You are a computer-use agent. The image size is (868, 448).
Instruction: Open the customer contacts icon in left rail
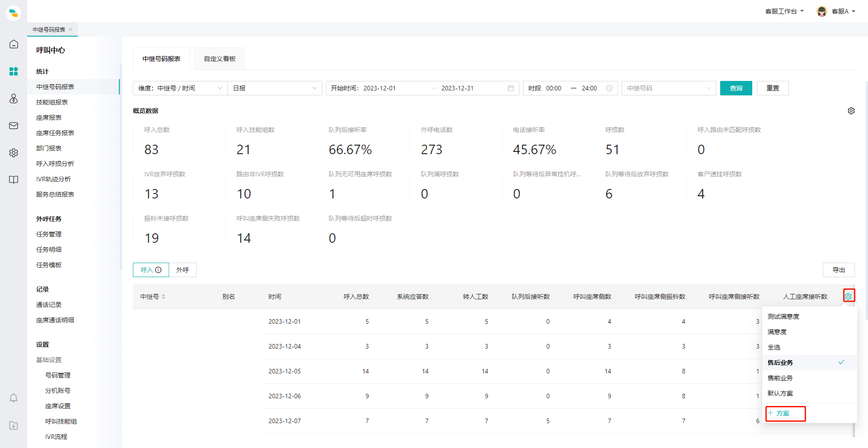pos(14,99)
